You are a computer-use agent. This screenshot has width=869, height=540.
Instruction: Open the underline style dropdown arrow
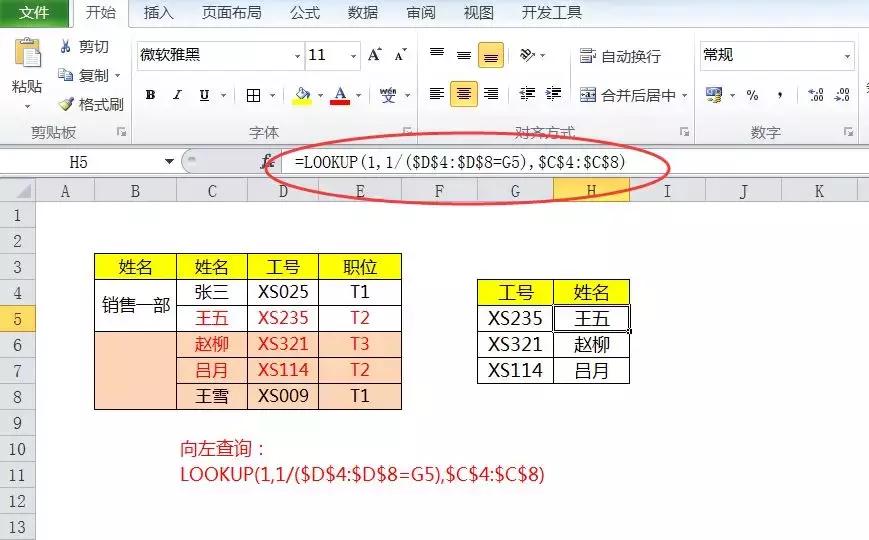pos(223,95)
